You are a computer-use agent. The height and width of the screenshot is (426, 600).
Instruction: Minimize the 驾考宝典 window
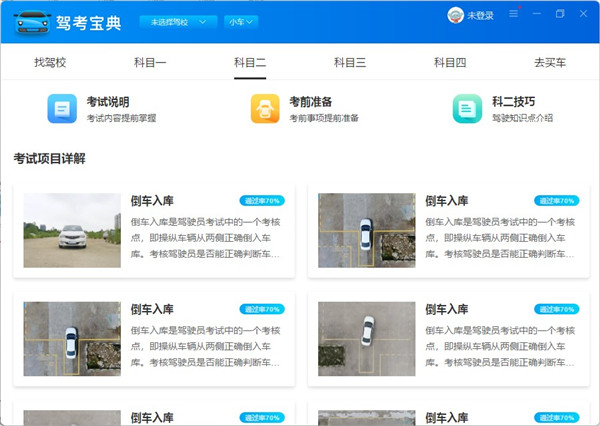point(537,14)
